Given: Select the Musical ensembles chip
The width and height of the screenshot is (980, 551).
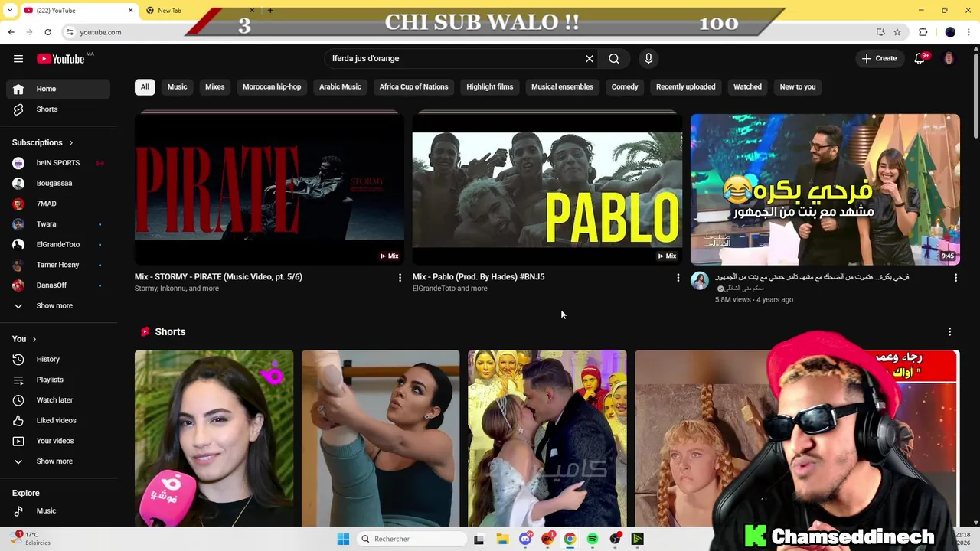Looking at the screenshot, I should pyautogui.click(x=563, y=87).
